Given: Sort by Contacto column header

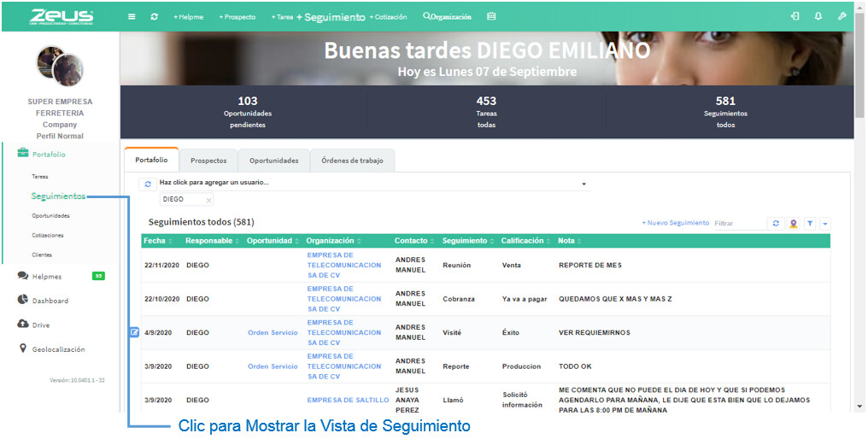Looking at the screenshot, I should point(414,241).
